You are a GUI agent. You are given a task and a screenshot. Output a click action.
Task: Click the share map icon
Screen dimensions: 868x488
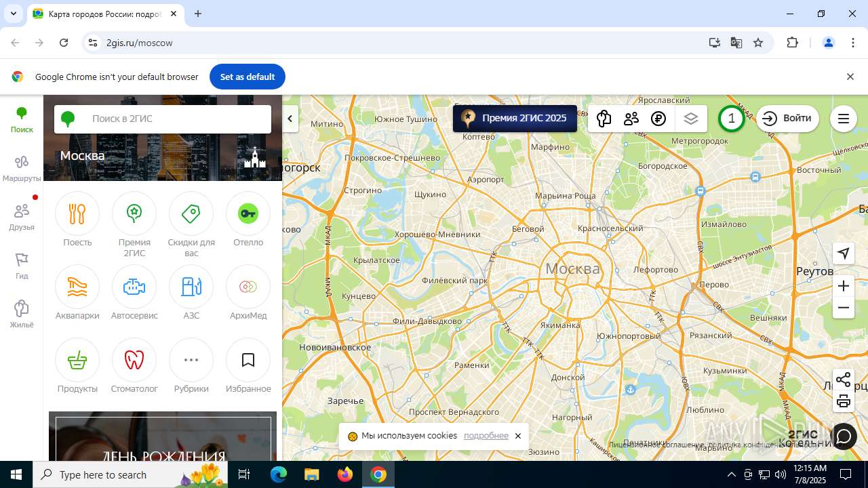(844, 380)
